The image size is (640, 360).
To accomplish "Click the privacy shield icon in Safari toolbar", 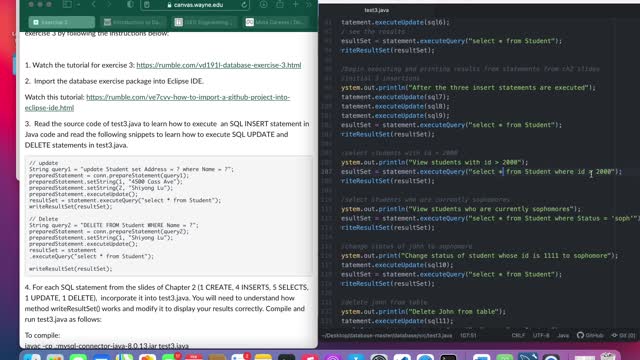I will pos(130,4).
